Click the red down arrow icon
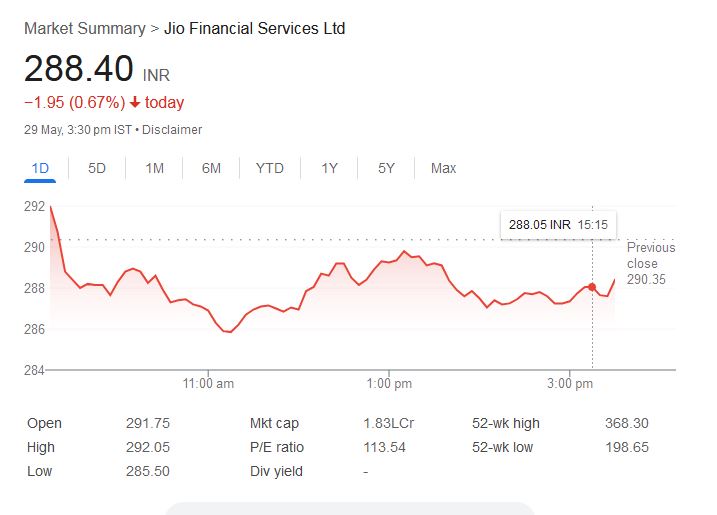717x515 pixels. tap(135, 102)
